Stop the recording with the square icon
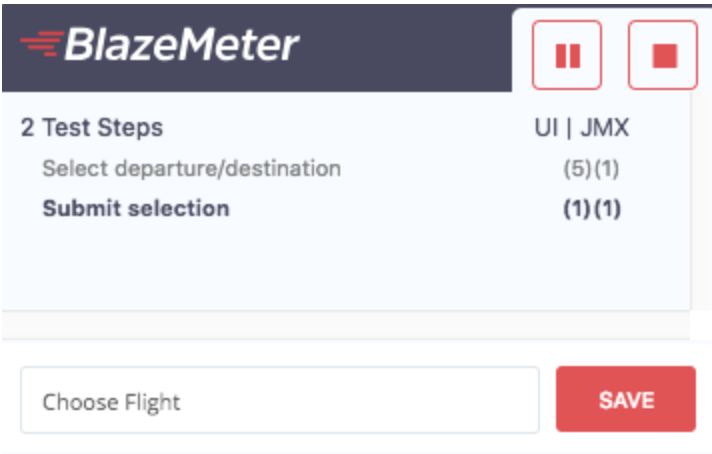The height and width of the screenshot is (454, 712). point(663,55)
